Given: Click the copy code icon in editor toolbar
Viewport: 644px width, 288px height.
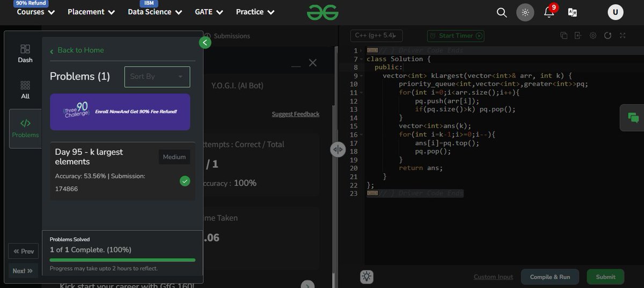Looking at the screenshot, I should point(564,35).
